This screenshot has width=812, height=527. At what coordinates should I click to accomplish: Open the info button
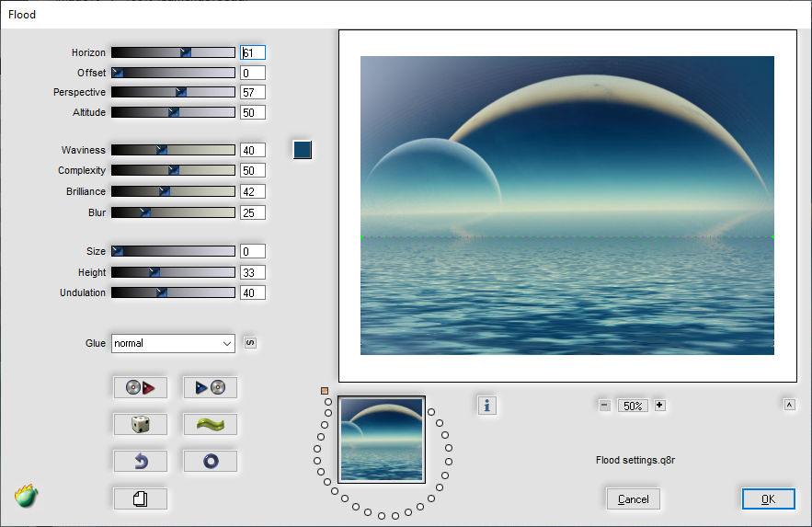[486, 406]
